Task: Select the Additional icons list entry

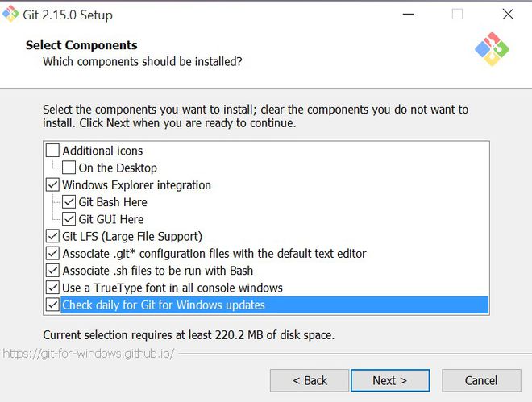Action: coord(102,151)
